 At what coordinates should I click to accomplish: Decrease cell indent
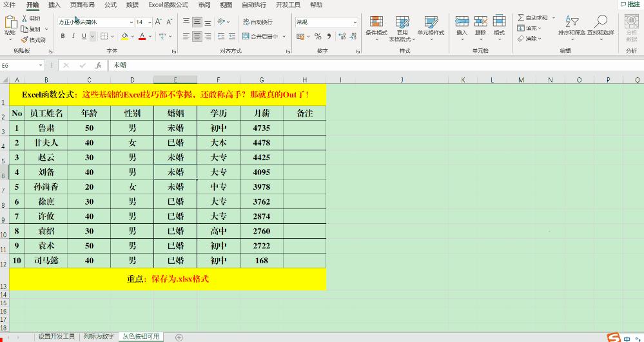221,36
